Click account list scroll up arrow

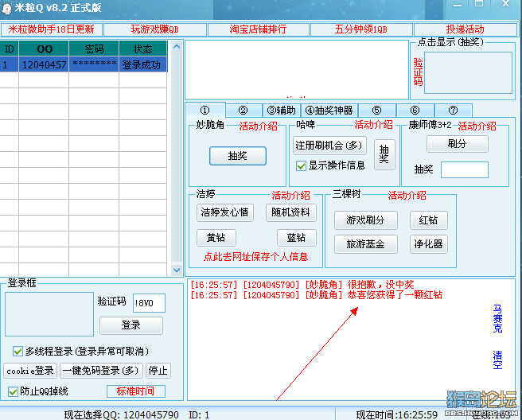point(177,47)
